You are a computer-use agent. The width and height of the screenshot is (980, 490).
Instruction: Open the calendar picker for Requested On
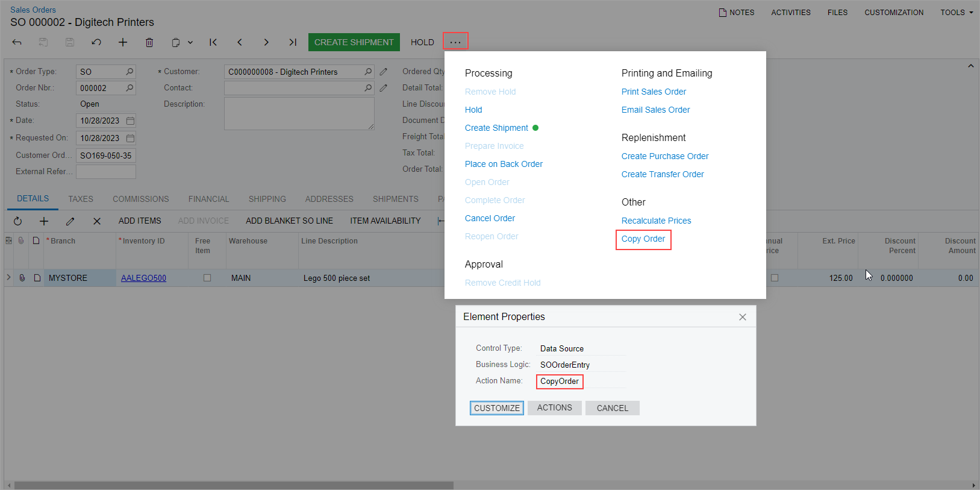tap(130, 138)
